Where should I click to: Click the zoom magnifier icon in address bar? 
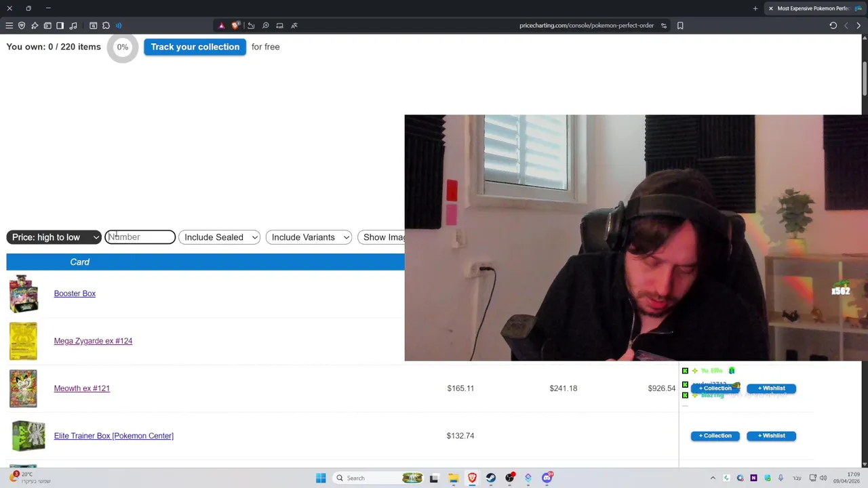266,26
